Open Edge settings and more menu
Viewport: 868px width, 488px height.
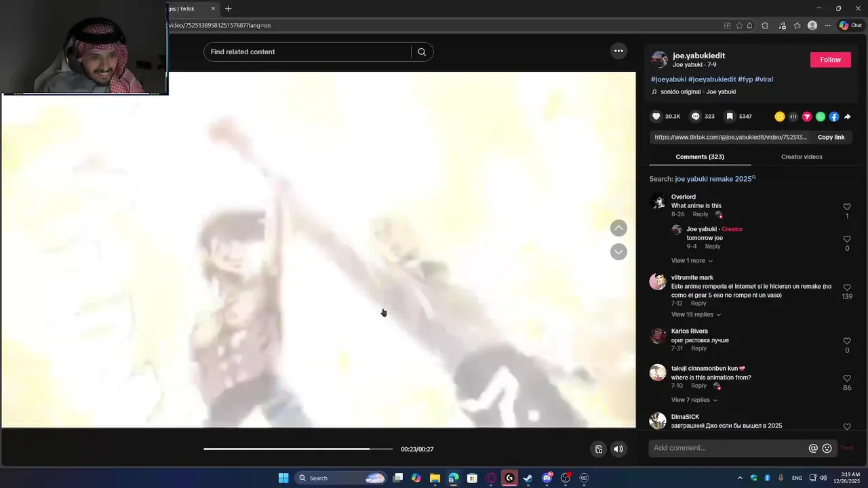pyautogui.click(x=827, y=26)
